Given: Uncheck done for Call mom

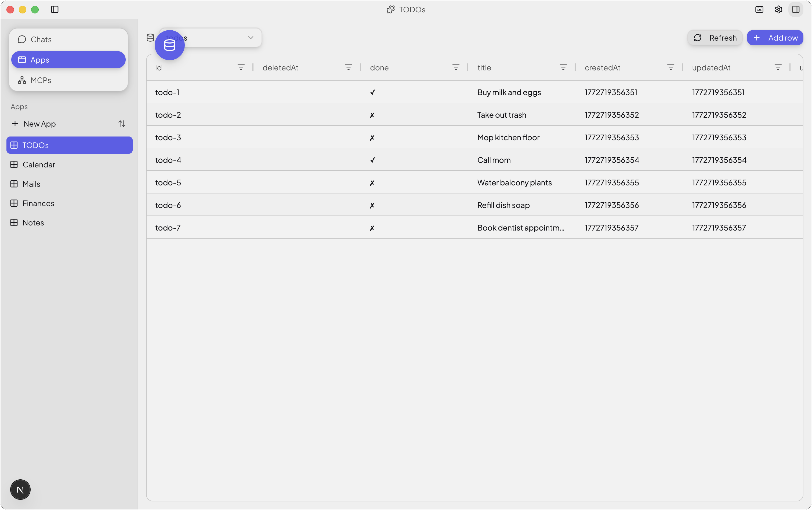Looking at the screenshot, I should [x=372, y=160].
